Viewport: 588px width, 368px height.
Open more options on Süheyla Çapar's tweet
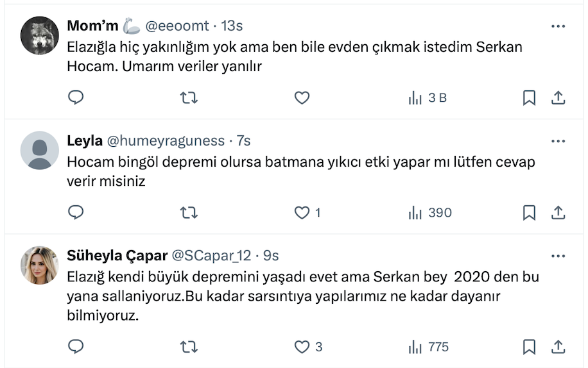[x=558, y=256]
